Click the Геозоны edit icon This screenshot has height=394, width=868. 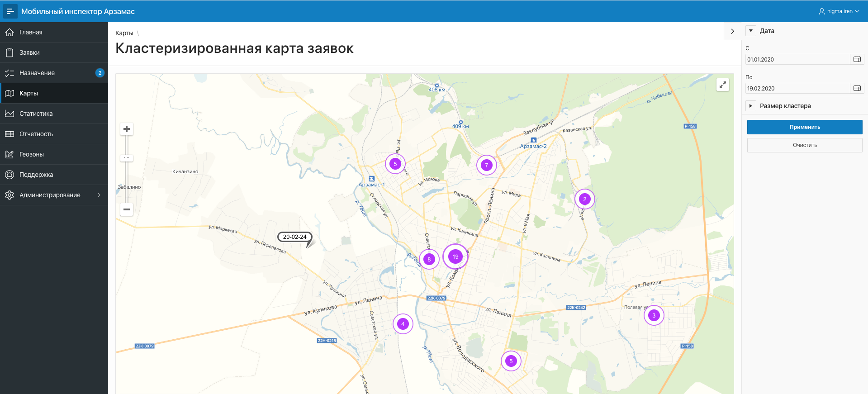pos(9,154)
